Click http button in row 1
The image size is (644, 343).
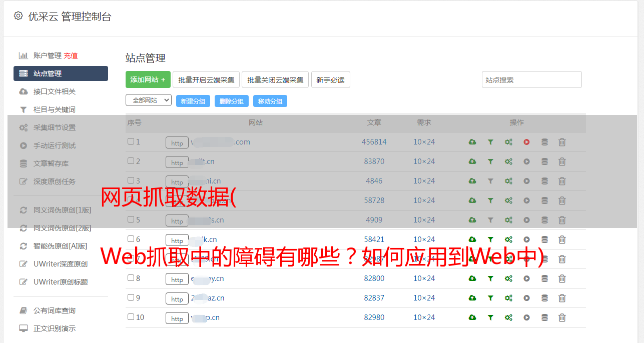(x=177, y=142)
